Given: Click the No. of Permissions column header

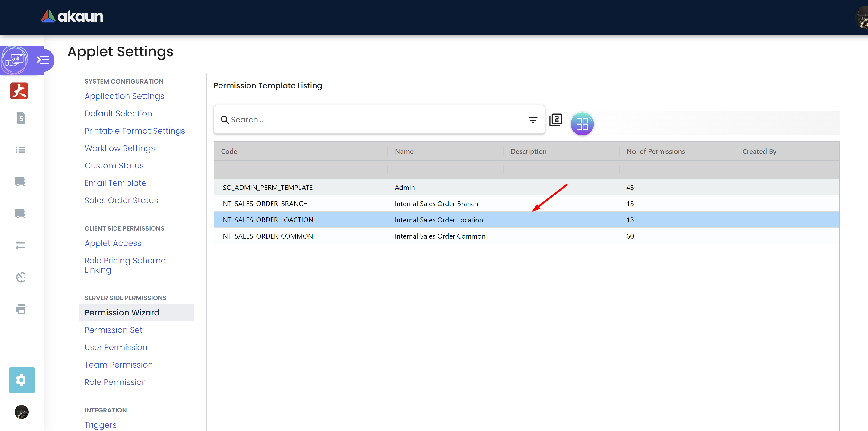Looking at the screenshot, I should pos(655,151).
